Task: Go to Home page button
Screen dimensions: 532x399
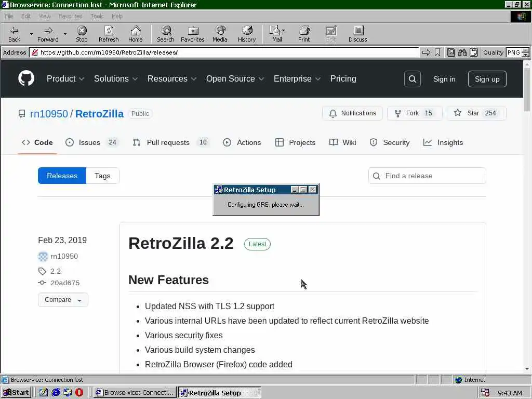Action: click(136, 34)
